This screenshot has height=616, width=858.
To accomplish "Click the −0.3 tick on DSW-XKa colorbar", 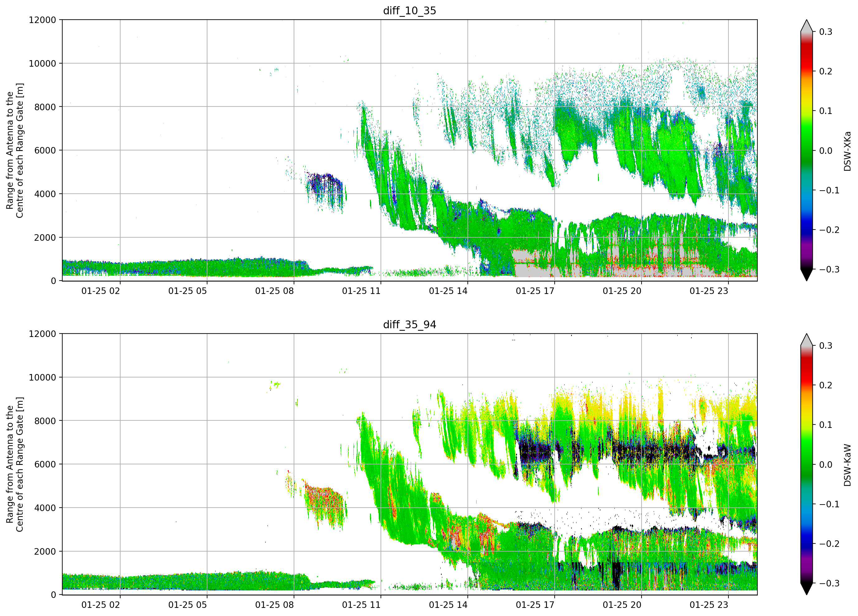I will 829,269.
